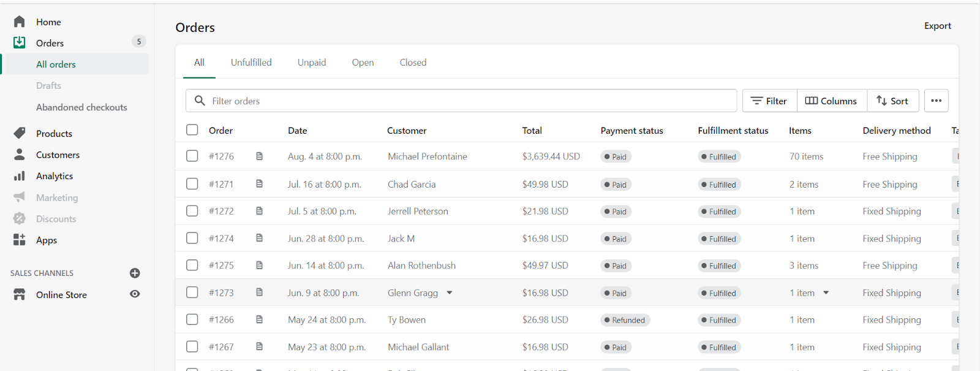Open the more actions ellipsis button
Screen dimensions: 980x371
coord(936,101)
